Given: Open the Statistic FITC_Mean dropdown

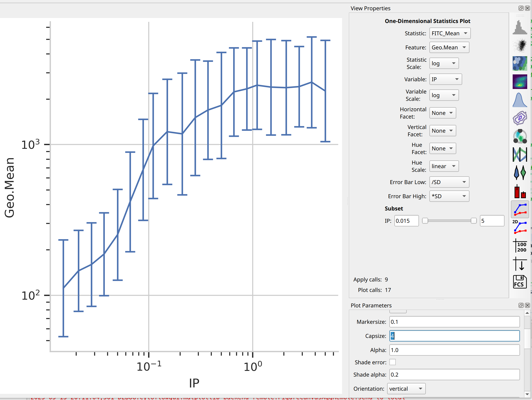Looking at the screenshot, I should tap(450, 33).
